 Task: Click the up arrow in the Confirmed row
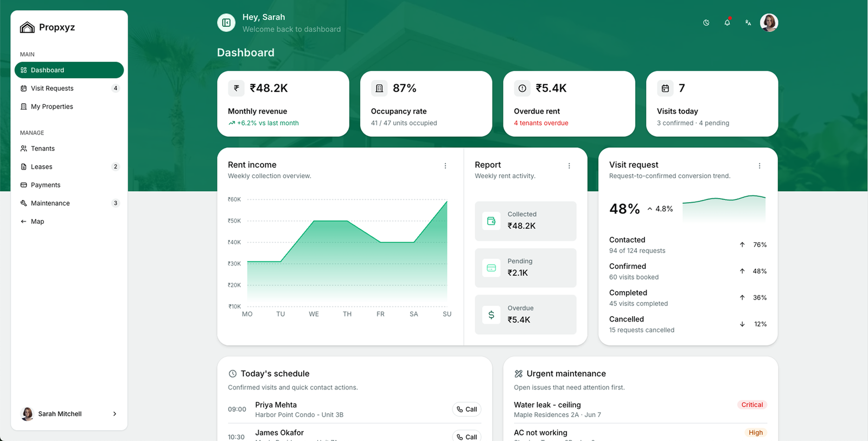[x=742, y=271]
